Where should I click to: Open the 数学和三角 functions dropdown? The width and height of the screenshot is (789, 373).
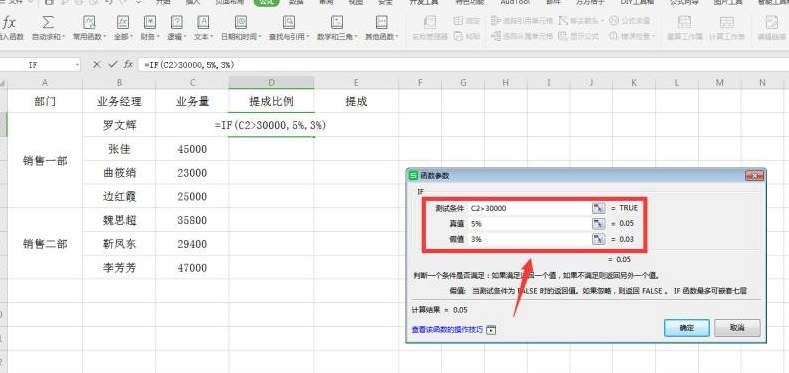337,28
